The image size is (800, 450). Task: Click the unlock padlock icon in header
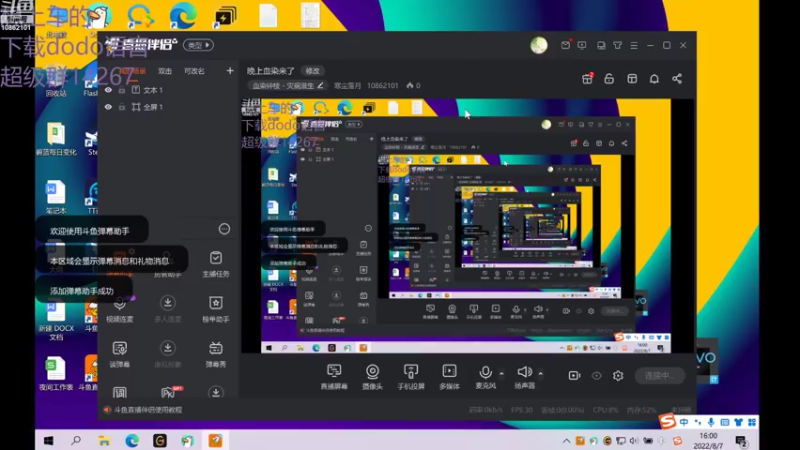[x=609, y=79]
